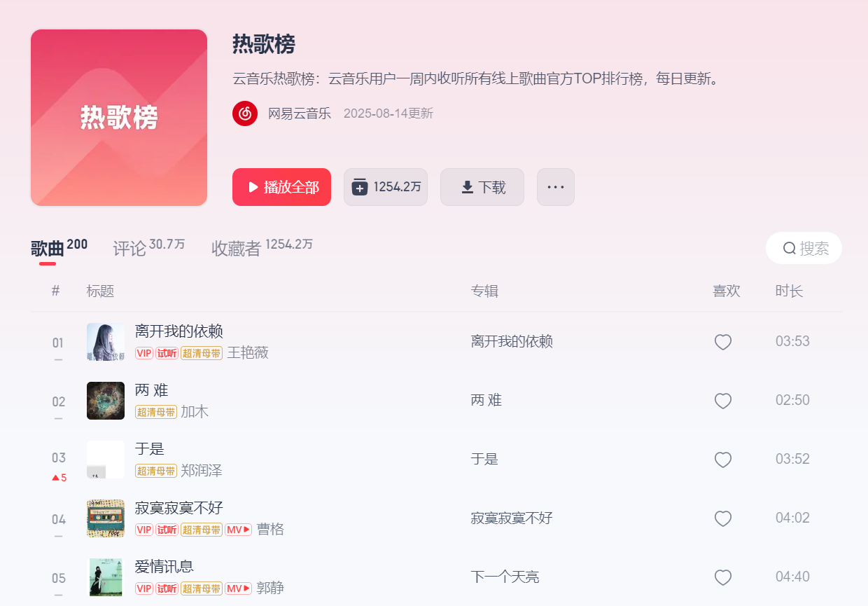Open the three-dots more options button
Screen dimensions: 868x606
pyautogui.click(x=556, y=187)
